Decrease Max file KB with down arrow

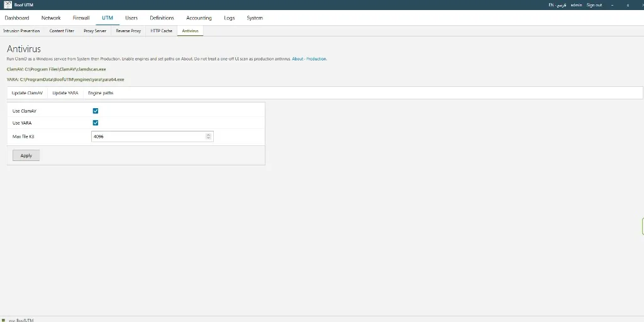[208, 138]
